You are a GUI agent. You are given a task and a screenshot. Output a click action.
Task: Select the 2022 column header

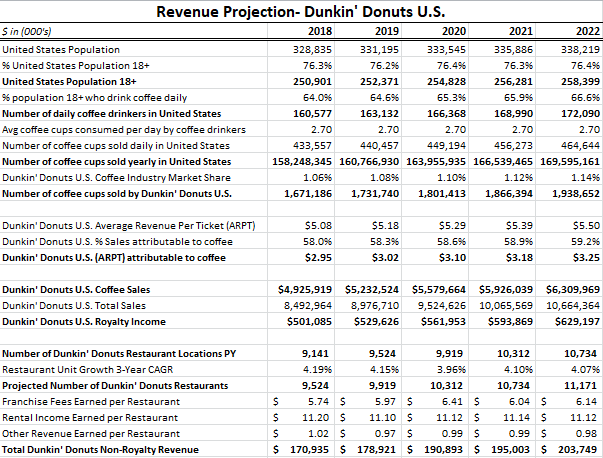(x=588, y=31)
